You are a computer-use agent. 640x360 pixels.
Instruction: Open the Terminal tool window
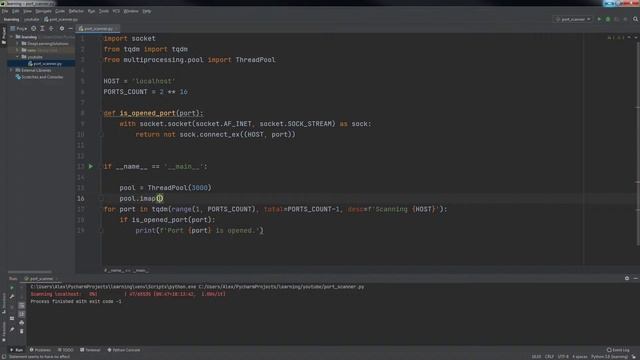point(90,350)
